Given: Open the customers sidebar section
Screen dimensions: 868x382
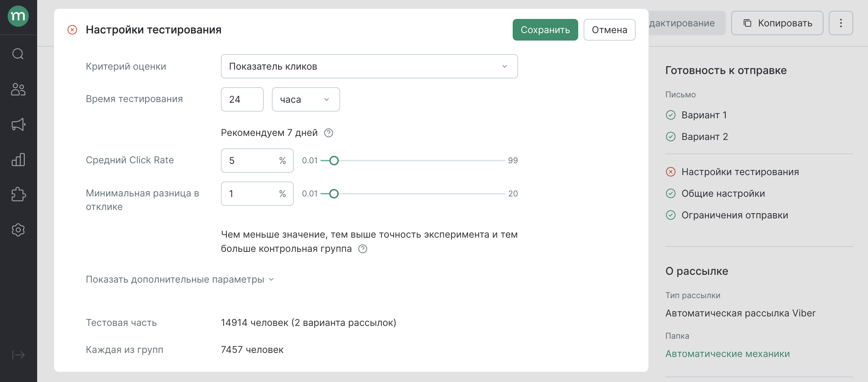Looking at the screenshot, I should [18, 89].
